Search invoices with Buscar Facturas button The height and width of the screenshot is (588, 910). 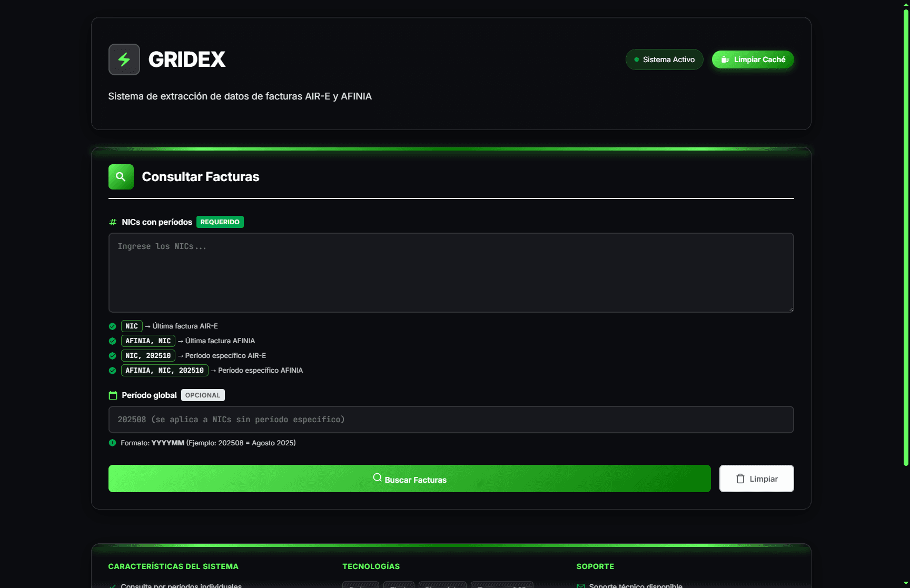tap(409, 479)
